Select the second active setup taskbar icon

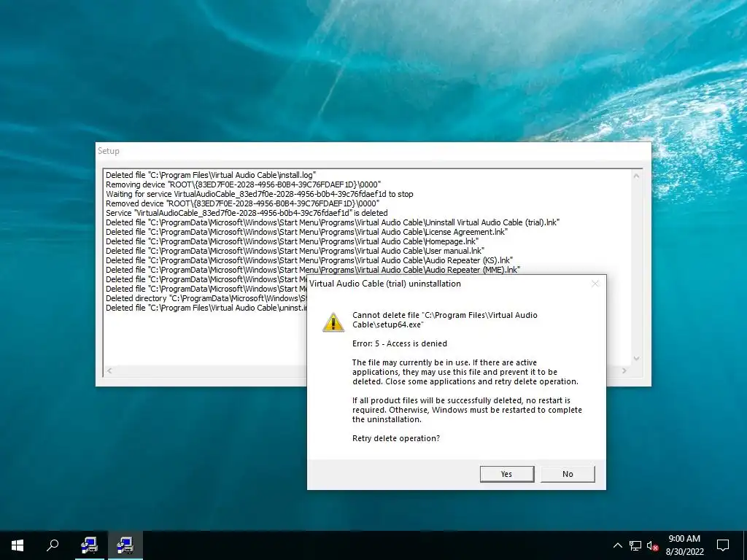[125, 545]
